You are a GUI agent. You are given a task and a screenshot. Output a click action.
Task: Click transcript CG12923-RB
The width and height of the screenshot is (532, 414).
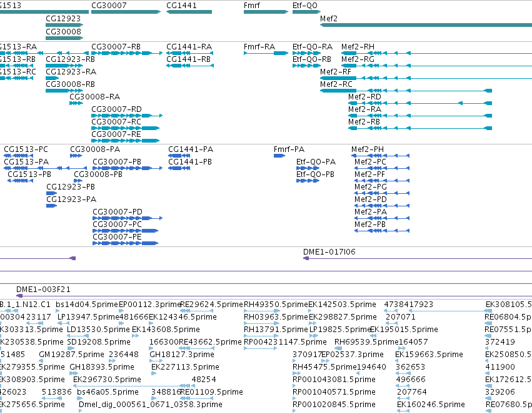pyautogui.click(x=70, y=59)
